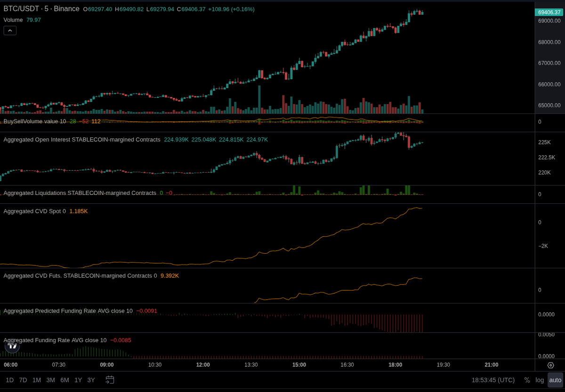Click the Volume indicator label
Viewport: 565px width, 392px height.
click(x=13, y=20)
